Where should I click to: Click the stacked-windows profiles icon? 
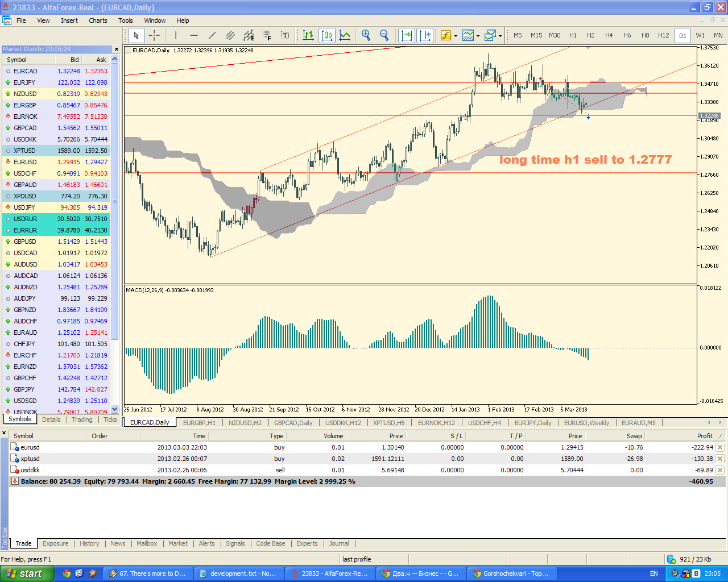[x=490, y=35]
